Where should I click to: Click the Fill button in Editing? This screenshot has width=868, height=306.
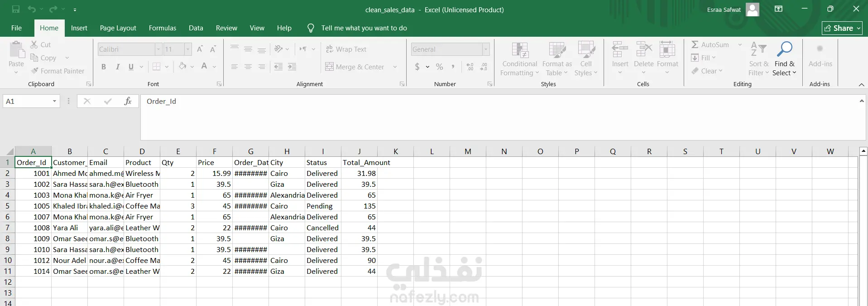703,58
